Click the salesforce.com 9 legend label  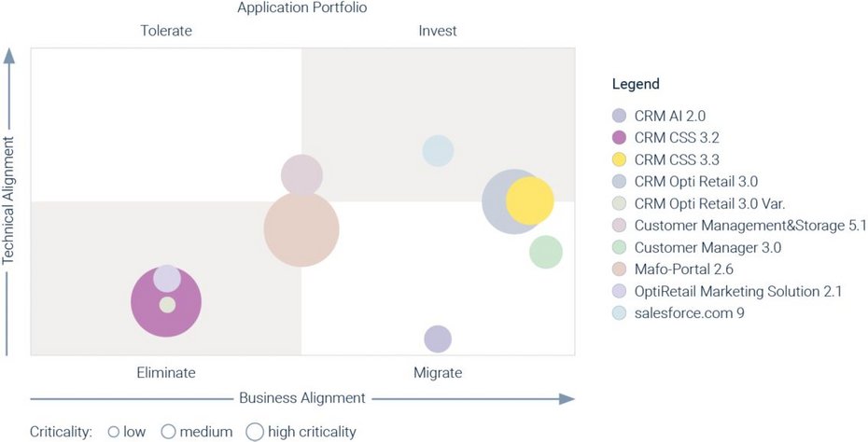click(x=689, y=313)
